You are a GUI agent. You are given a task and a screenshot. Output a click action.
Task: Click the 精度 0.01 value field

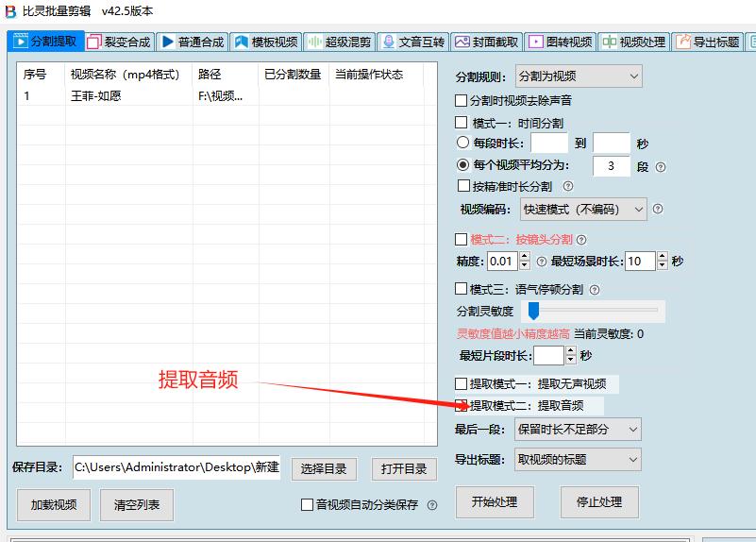(x=503, y=262)
